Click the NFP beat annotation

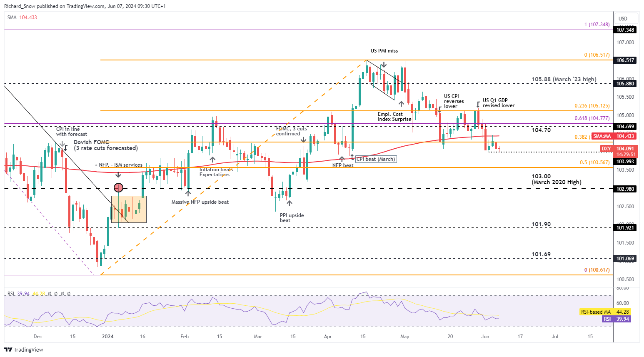pos(343,165)
